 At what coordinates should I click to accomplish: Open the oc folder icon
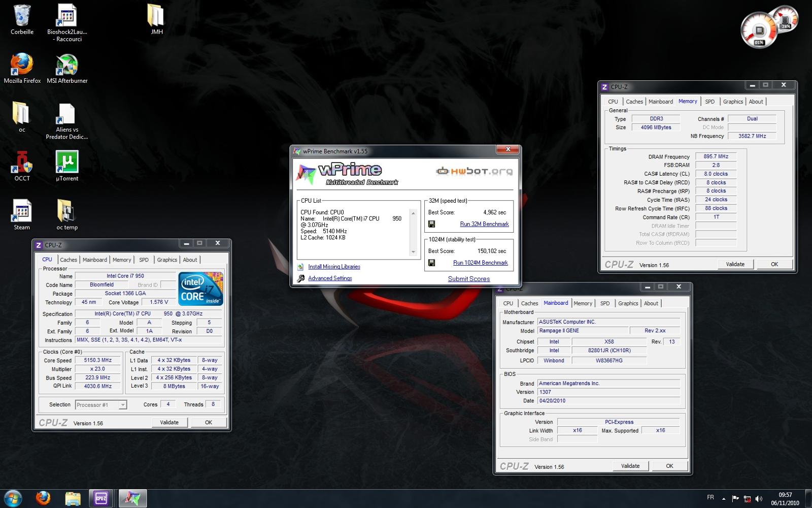(x=21, y=113)
